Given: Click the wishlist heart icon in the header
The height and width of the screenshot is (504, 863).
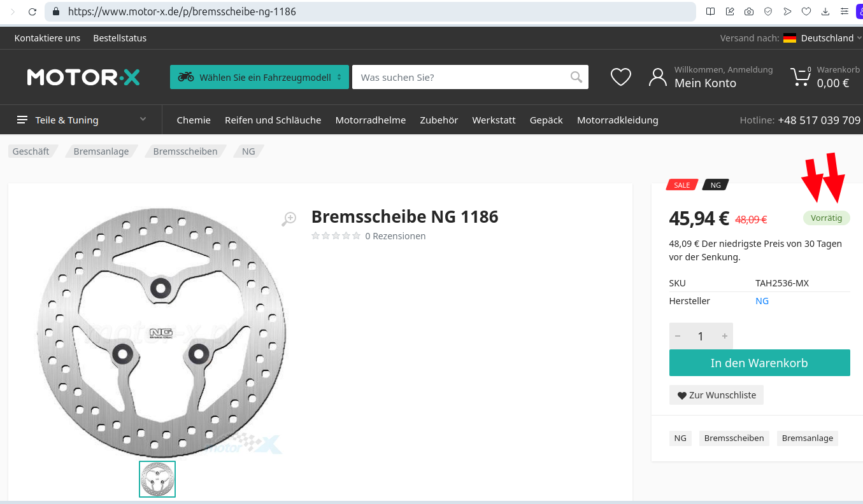Looking at the screenshot, I should [620, 77].
